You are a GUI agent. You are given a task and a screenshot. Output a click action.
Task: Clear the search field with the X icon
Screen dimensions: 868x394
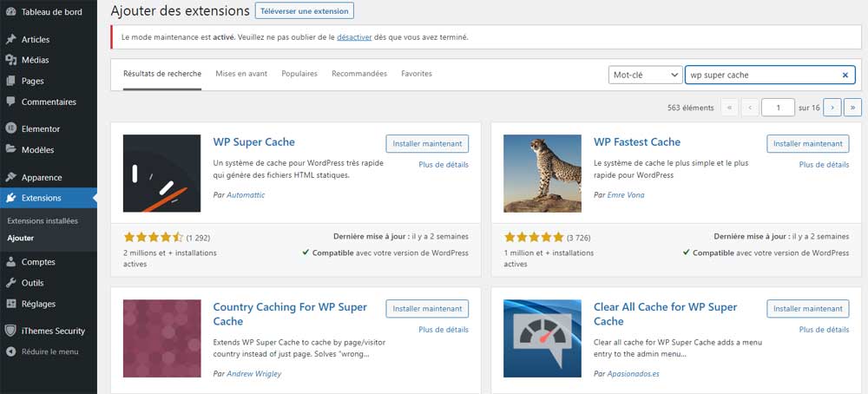click(845, 76)
